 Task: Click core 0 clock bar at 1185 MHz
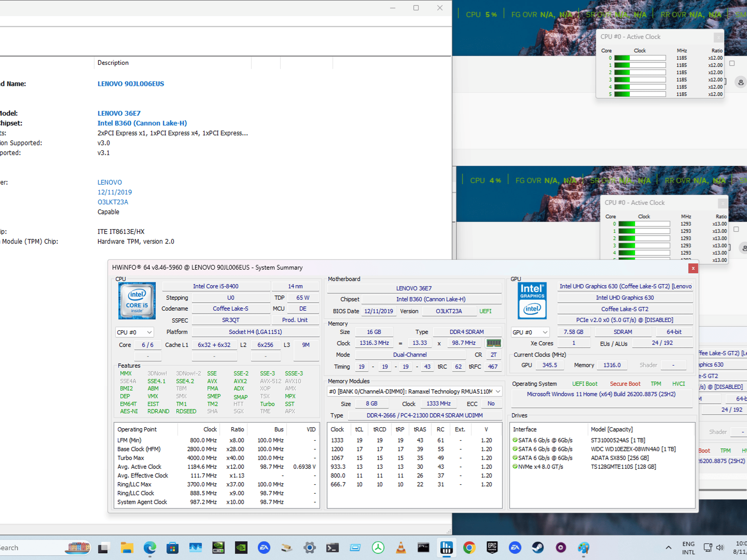(640, 58)
